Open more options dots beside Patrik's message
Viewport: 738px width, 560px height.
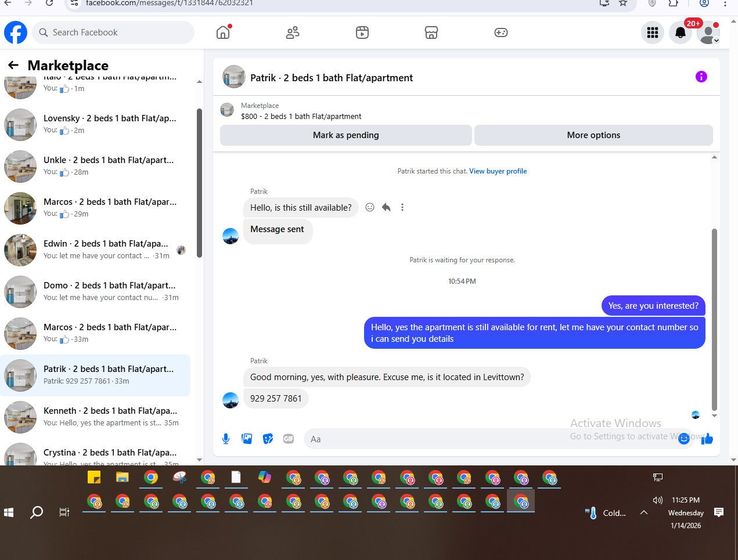click(x=402, y=207)
